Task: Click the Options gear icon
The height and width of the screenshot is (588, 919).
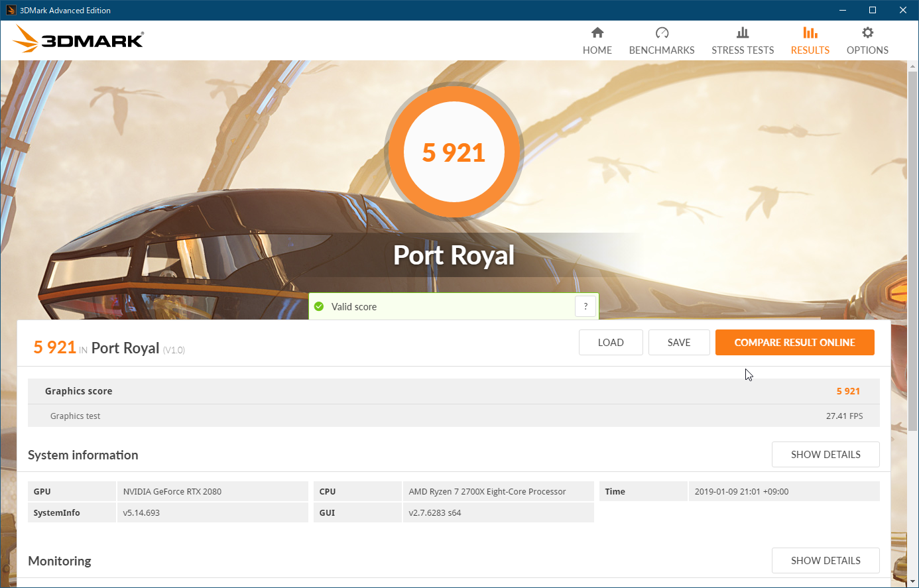Action: click(867, 32)
